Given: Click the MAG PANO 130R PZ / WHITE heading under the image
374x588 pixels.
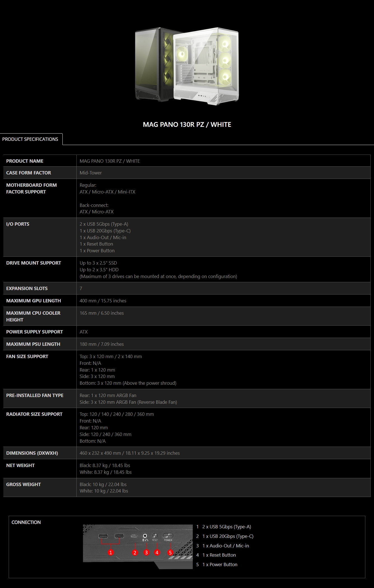Looking at the screenshot, I should (187, 125).
